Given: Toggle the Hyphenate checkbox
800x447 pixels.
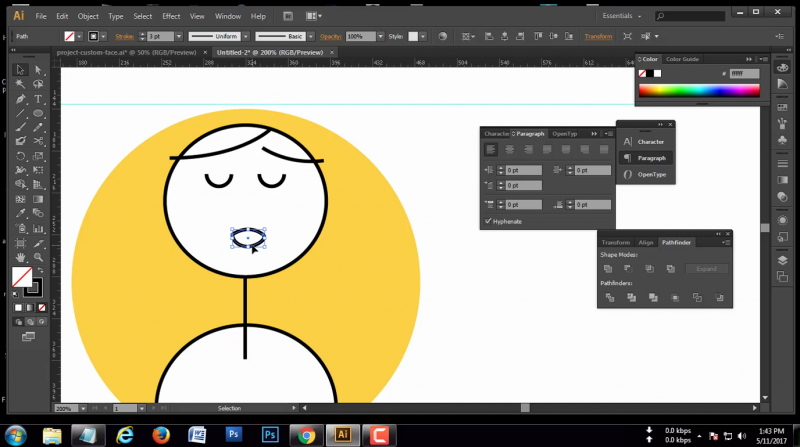Looking at the screenshot, I should 488,221.
